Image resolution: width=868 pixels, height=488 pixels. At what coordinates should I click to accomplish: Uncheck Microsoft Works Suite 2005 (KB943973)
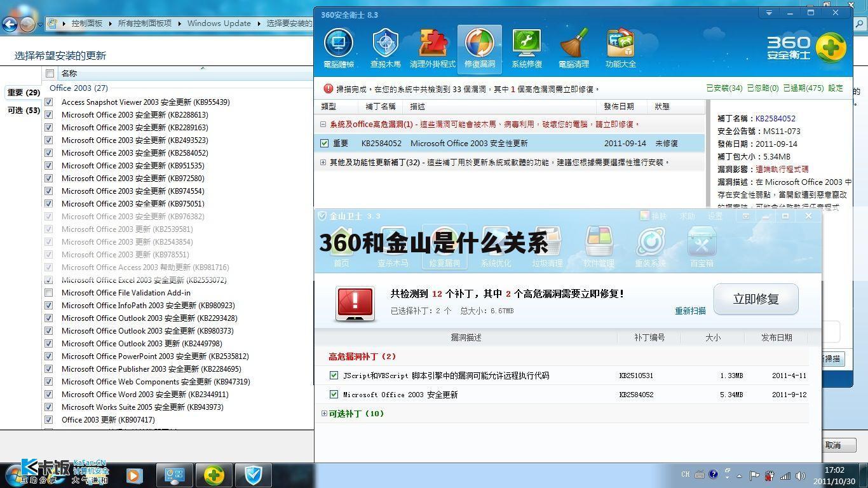[x=49, y=407]
